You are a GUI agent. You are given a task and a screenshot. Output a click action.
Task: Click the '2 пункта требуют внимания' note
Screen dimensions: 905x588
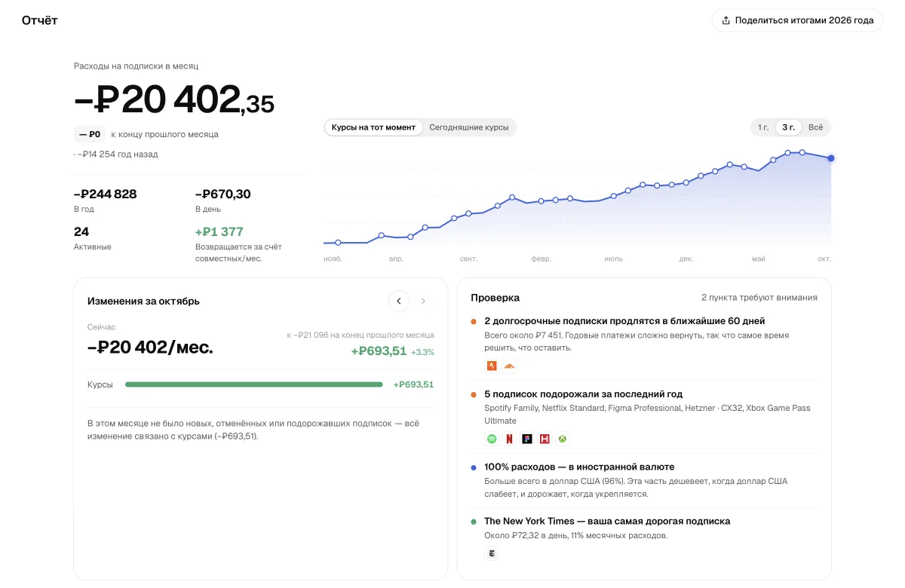pos(759,298)
